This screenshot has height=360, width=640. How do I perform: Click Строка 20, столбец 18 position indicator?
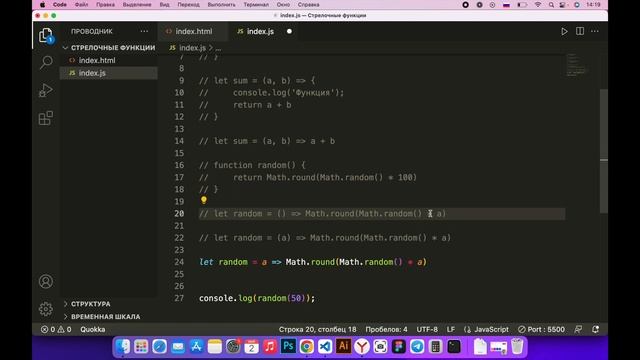click(318, 329)
